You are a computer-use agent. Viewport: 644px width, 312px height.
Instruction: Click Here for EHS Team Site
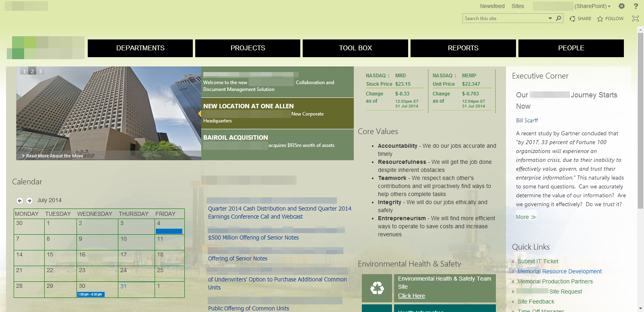411,296
